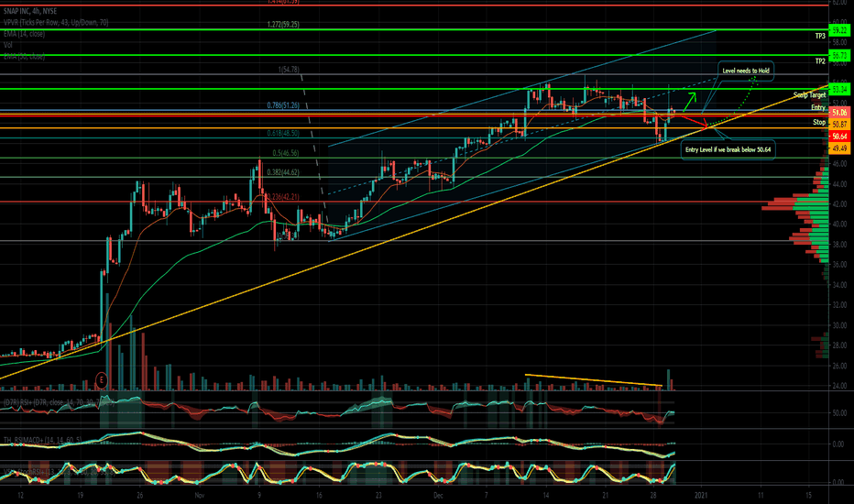Click the 2021 date label on time axis
This screenshot has width=854, height=504.
(701, 495)
